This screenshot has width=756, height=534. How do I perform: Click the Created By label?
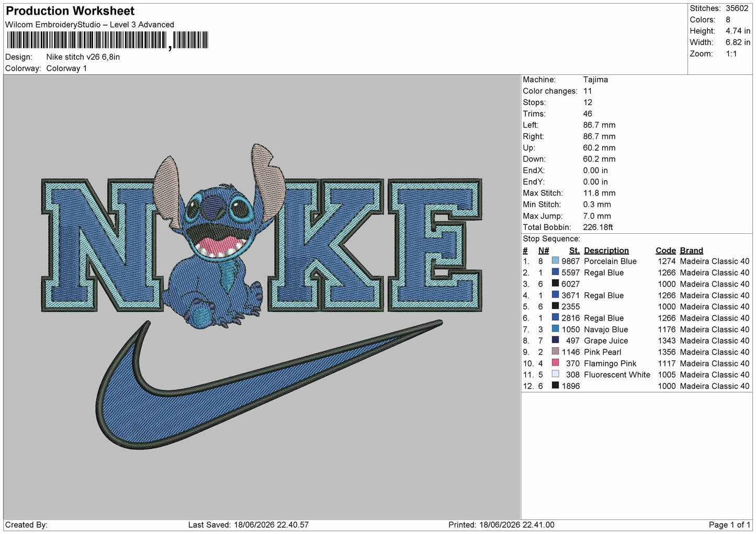(x=26, y=525)
